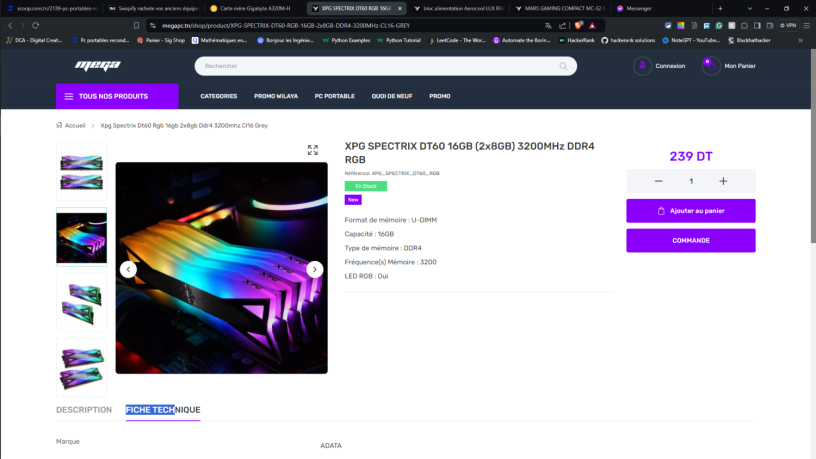Viewport: 816px width, 459px height.
Task: Click the magnifier search icon in search bar
Action: pos(563,66)
